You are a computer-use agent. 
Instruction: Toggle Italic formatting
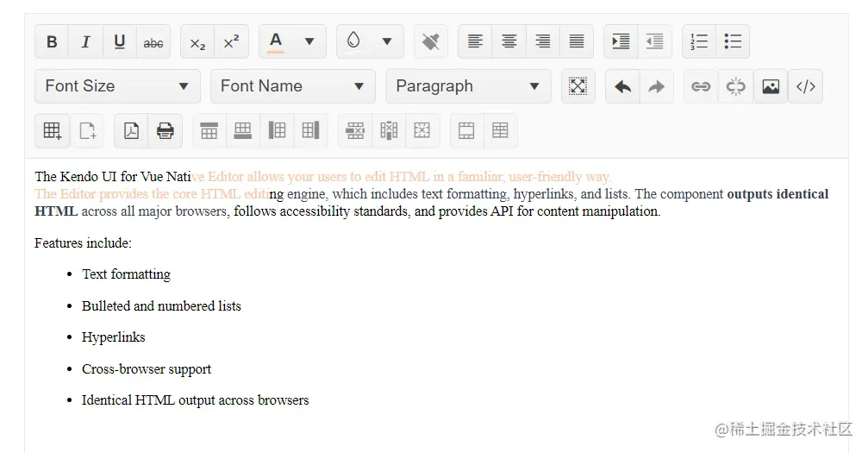(86, 41)
